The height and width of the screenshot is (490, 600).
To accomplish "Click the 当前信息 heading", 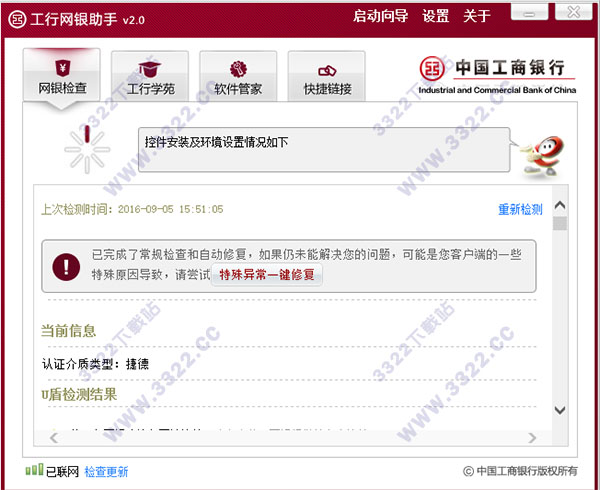I will (68, 330).
